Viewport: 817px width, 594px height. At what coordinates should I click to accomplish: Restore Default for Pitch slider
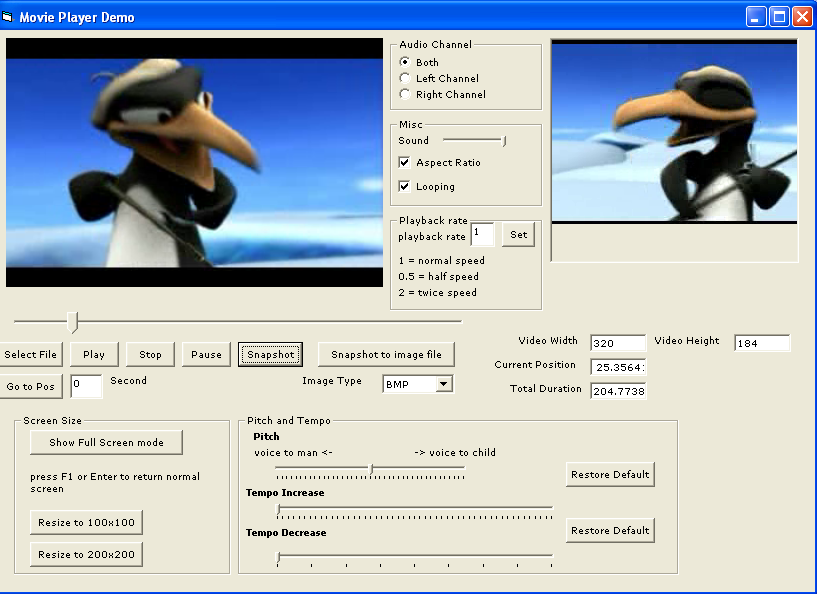610,474
